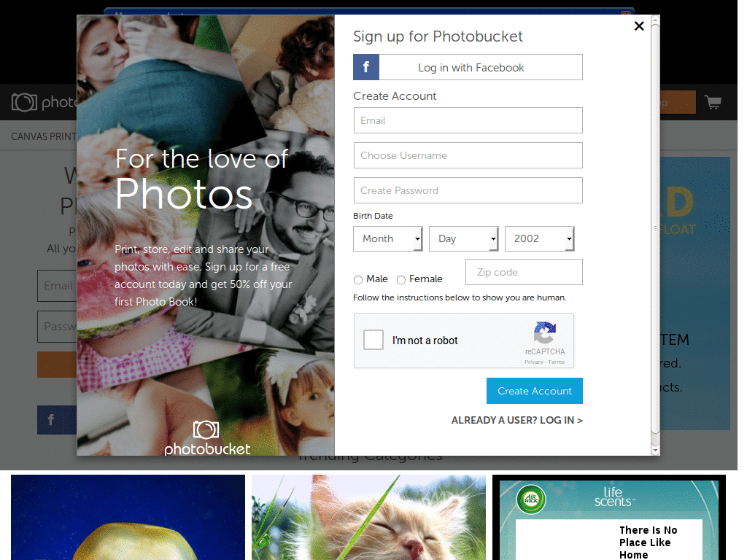Select the Female radio button
747x560 pixels.
[x=401, y=279]
